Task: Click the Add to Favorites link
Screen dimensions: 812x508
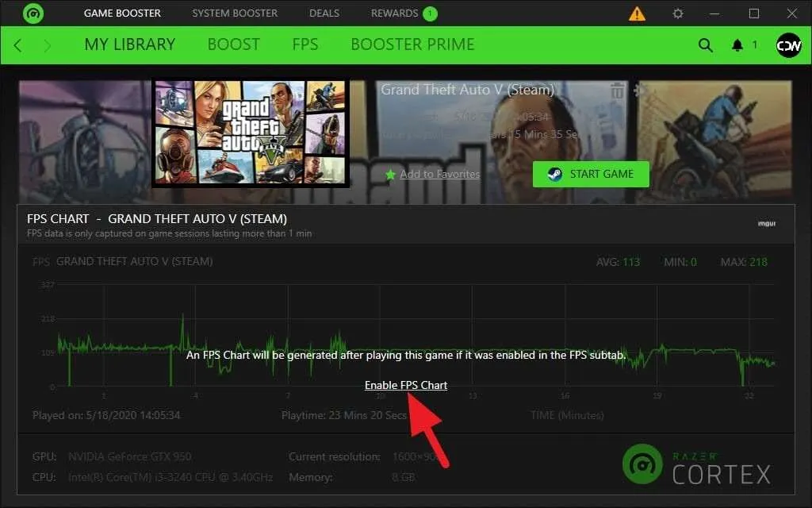Action: [x=439, y=174]
